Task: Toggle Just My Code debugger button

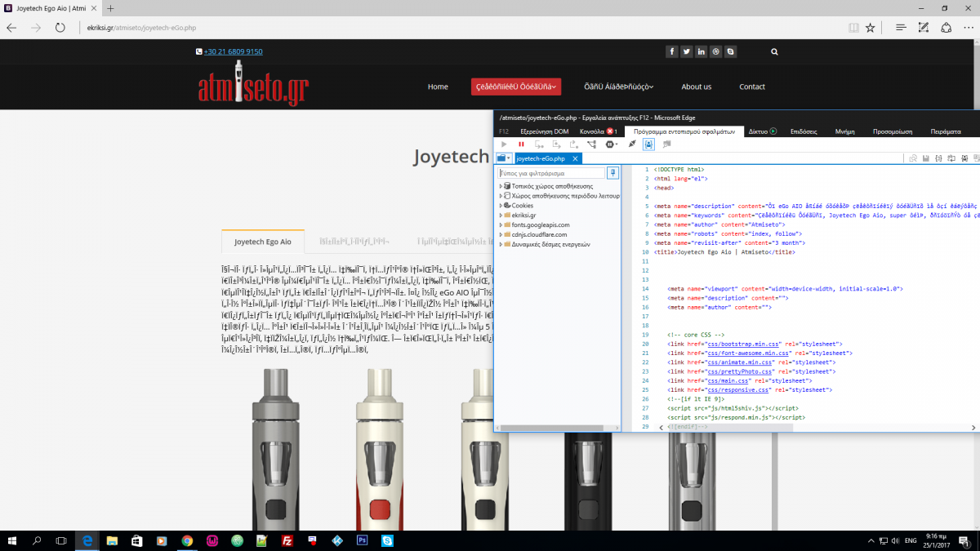Action: click(x=648, y=144)
